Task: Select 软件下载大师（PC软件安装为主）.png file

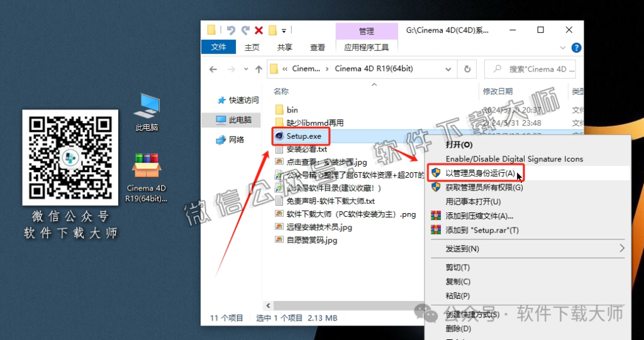Action: tap(351, 214)
